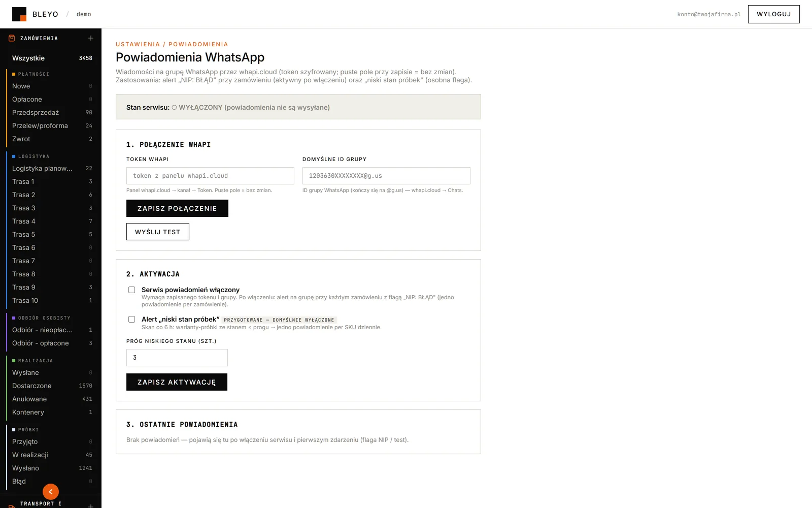Collapse sidebar with orange arrow button

[51, 492]
